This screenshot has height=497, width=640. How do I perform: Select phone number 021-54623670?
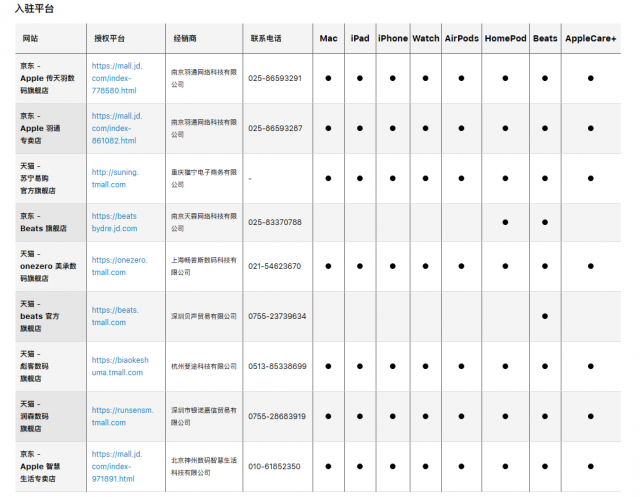pos(275,266)
